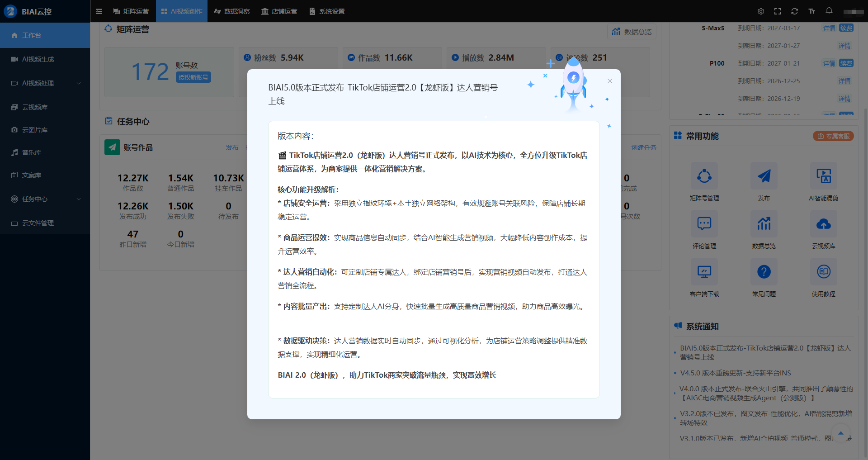The image size is (868, 460).
Task: Open V3.2.0版本已发布 notice
Action: point(766,418)
